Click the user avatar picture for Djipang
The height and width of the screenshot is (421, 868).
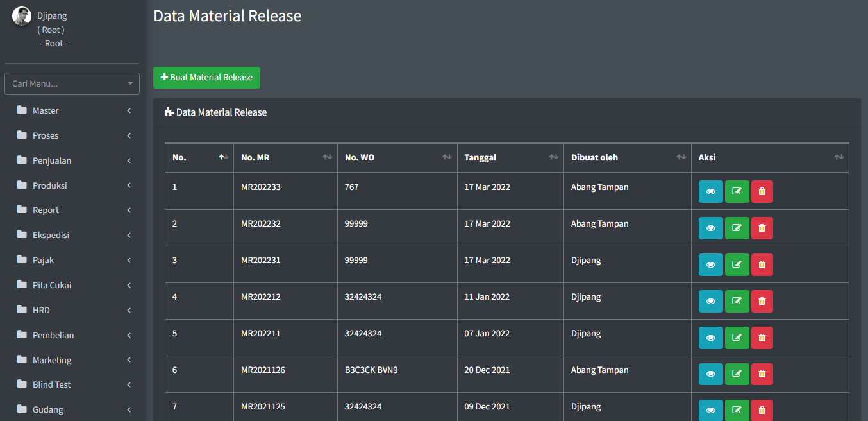(x=22, y=16)
